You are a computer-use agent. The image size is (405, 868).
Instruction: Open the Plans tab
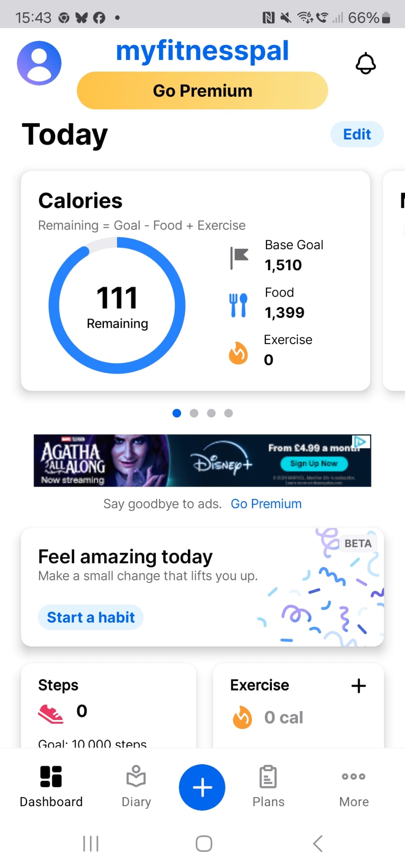[268, 786]
